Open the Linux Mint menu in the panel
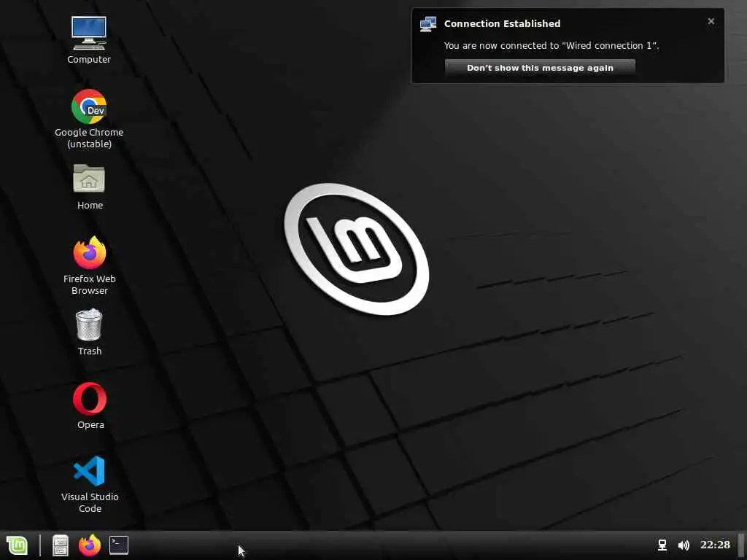Viewport: 747px width, 560px height. pos(18,545)
